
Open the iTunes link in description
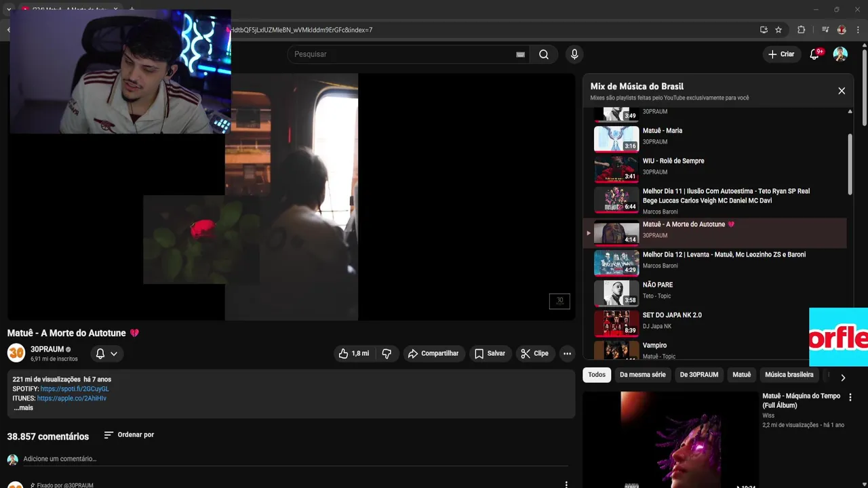[72, 399]
